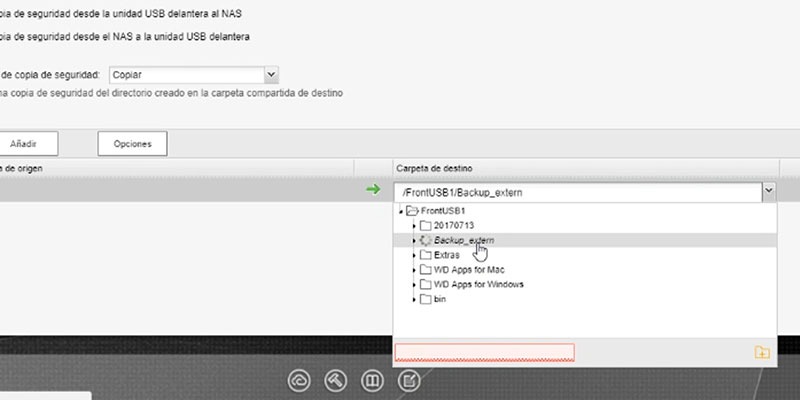Click the new folder name input field
Screen dimensions: 800x400
485,353
